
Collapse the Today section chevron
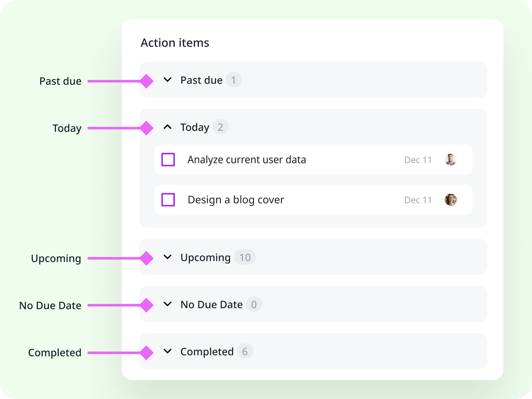tap(168, 127)
